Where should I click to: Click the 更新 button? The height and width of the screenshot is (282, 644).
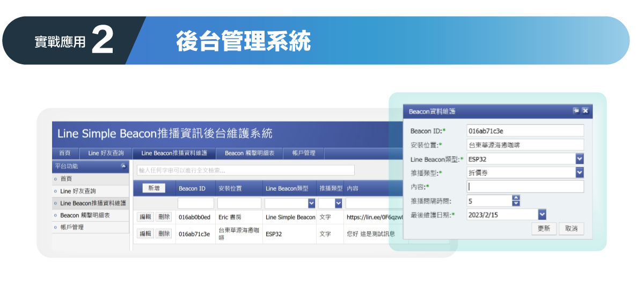[544, 228]
